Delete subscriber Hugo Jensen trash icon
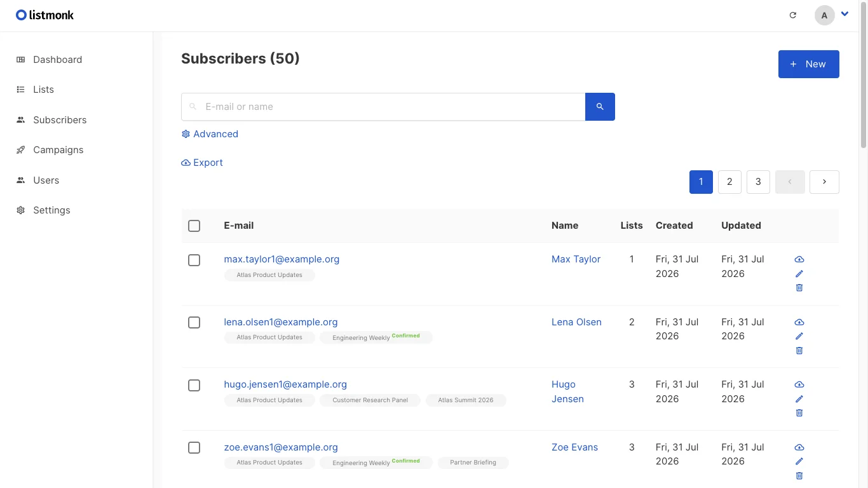This screenshot has width=868, height=488. (x=799, y=413)
